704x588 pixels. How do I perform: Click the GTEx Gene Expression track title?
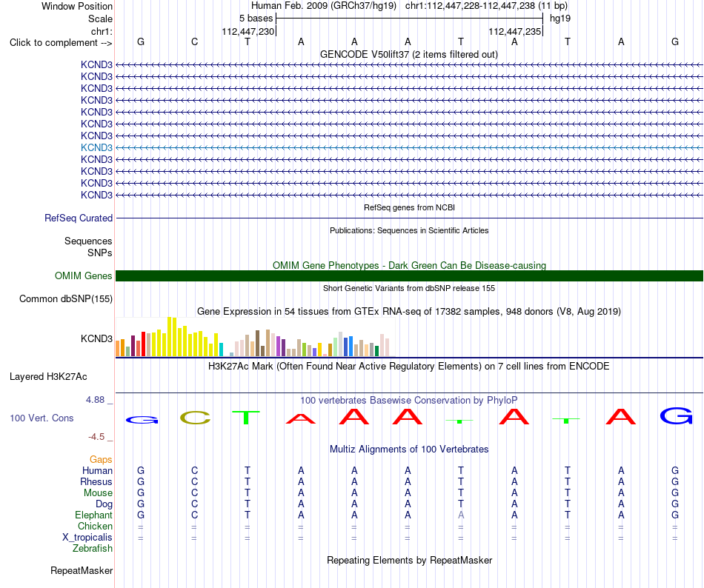(409, 311)
